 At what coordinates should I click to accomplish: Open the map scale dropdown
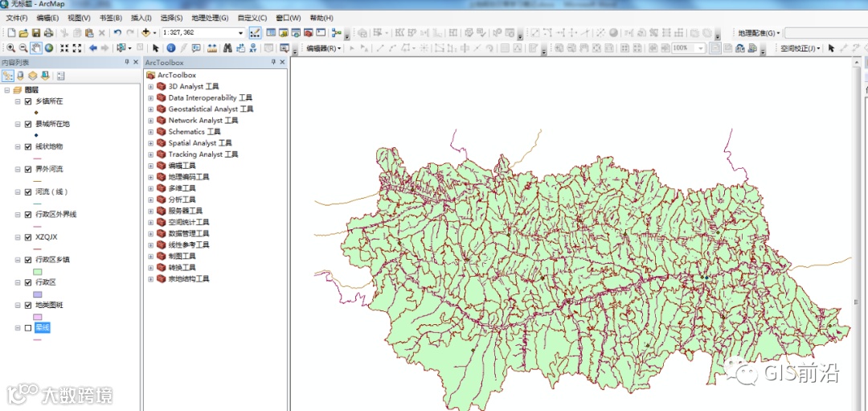pos(240,33)
